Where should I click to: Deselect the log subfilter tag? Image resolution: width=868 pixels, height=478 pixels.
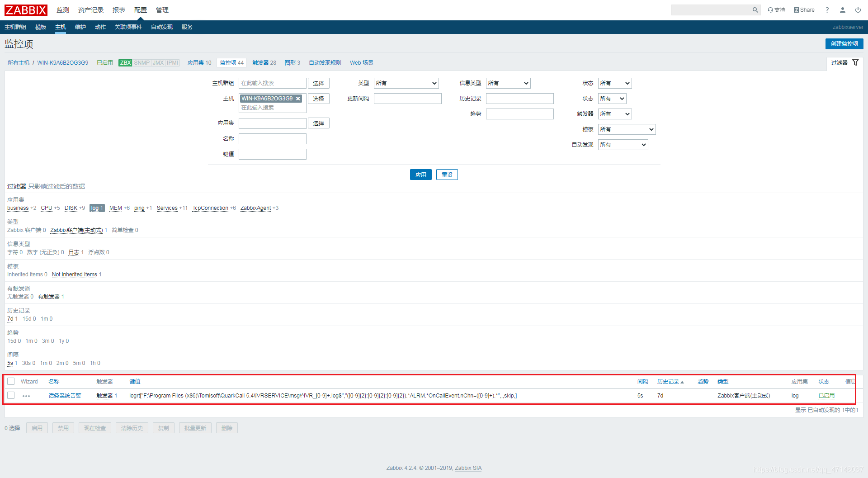[x=97, y=208]
